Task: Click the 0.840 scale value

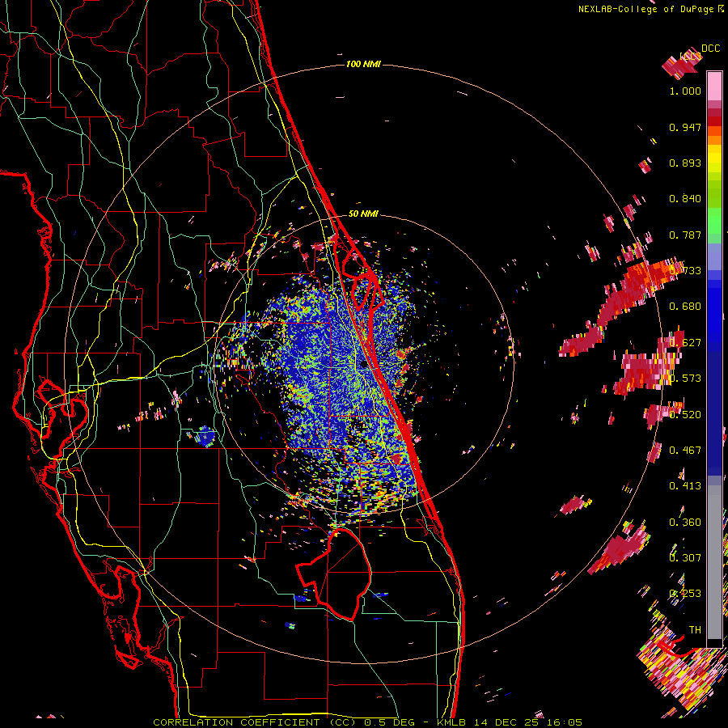Action: tap(685, 199)
